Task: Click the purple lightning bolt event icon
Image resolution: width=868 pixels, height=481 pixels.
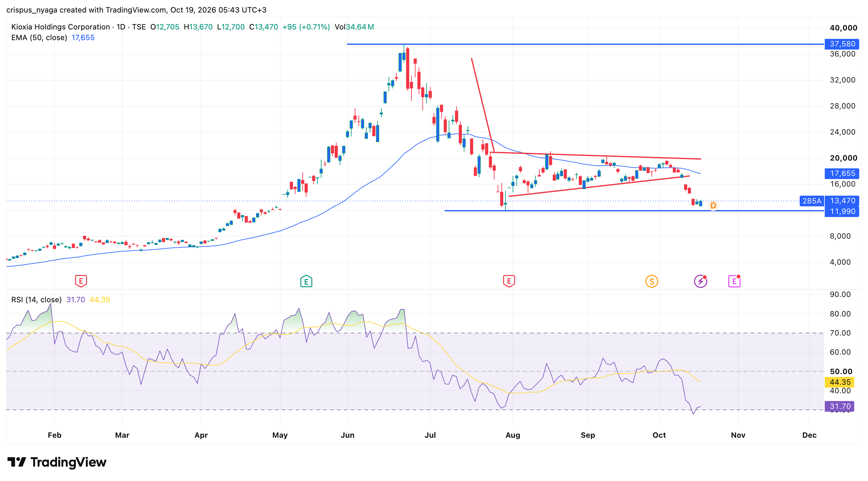Action: [x=701, y=281]
